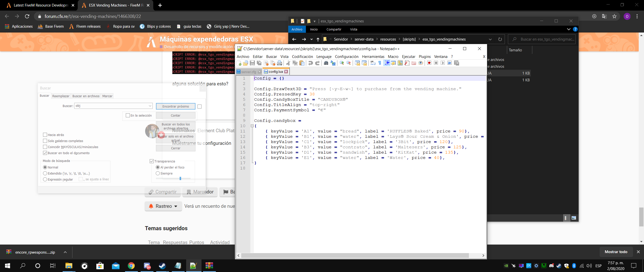The width and height of the screenshot is (644, 272).
Task: Click the Undo toolbar icon
Action: pyautogui.click(x=310, y=63)
